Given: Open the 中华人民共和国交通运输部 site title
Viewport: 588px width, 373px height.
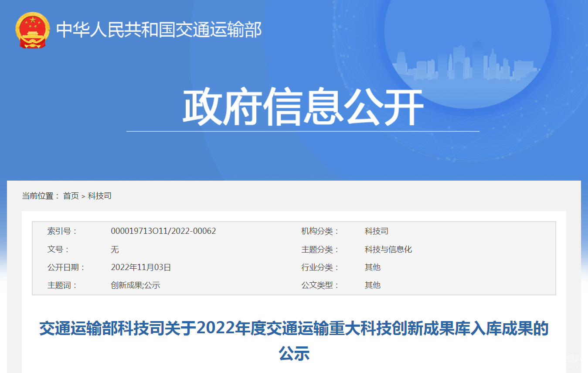Looking at the screenshot, I should (x=159, y=30).
